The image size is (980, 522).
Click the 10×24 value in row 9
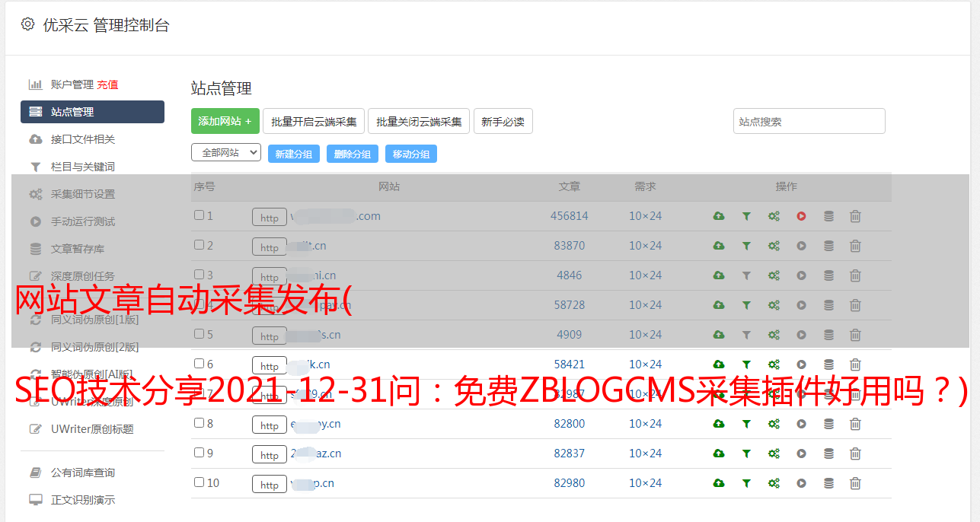coord(646,454)
